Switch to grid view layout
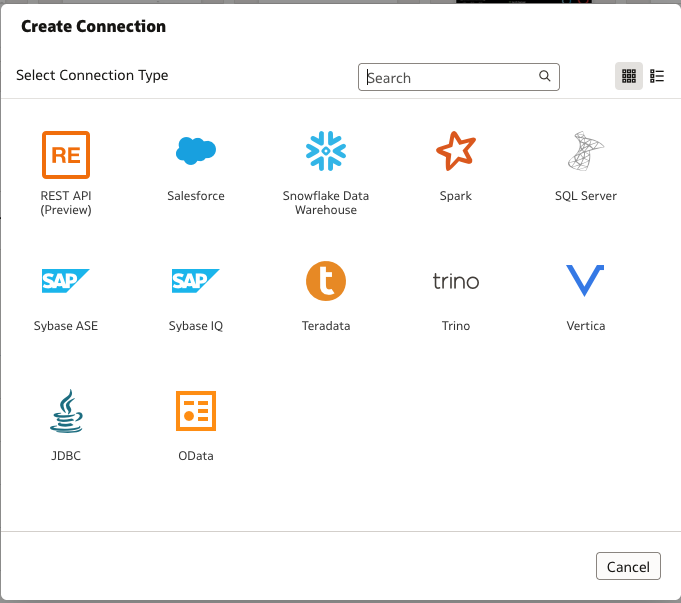This screenshot has height=603, width=681. (628, 76)
